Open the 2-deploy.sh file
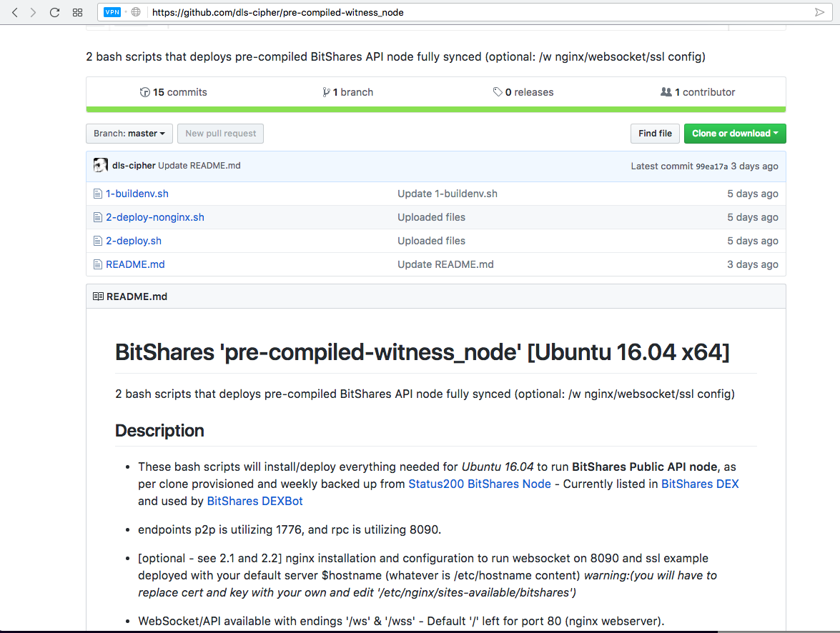 click(x=134, y=241)
